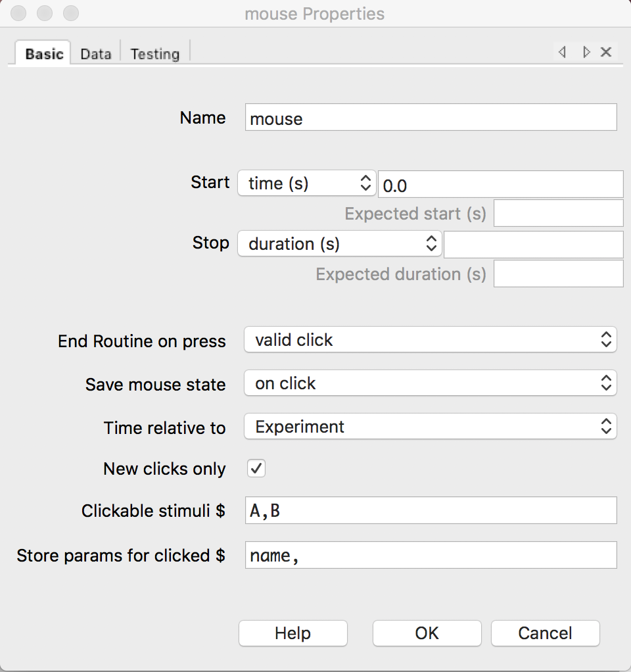Open the Save mouse state dropdown
Viewport: 631px width, 672px height.
(430, 383)
